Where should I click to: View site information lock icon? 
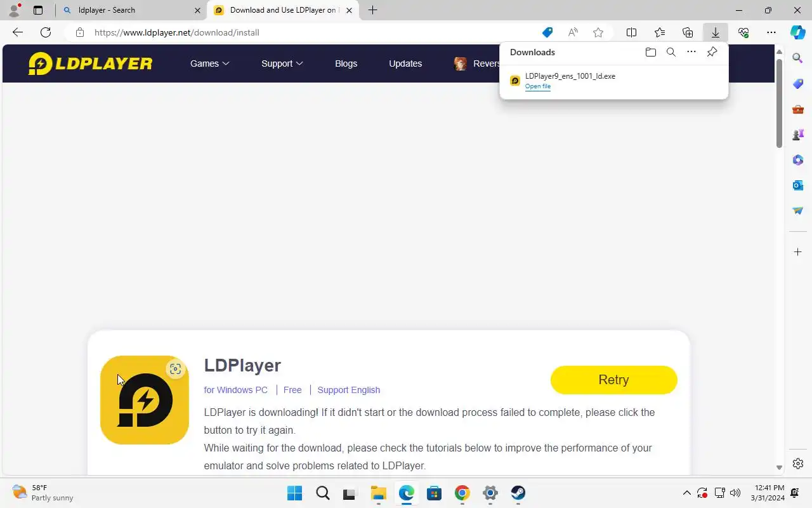[79, 32]
